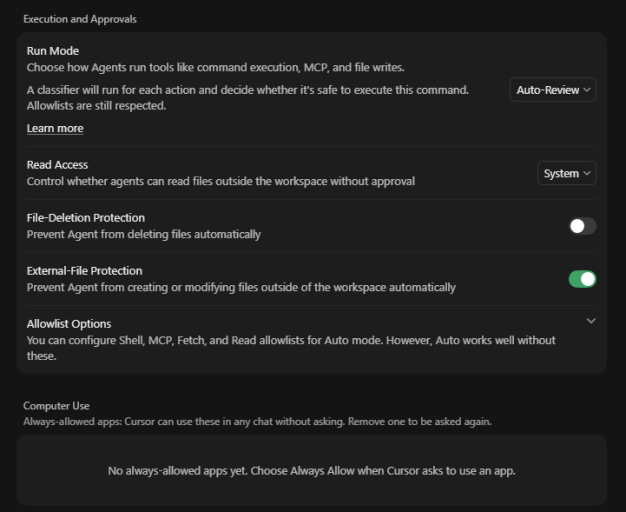626x512 pixels.
Task: Click the Read Access heading
Action: [57, 165]
